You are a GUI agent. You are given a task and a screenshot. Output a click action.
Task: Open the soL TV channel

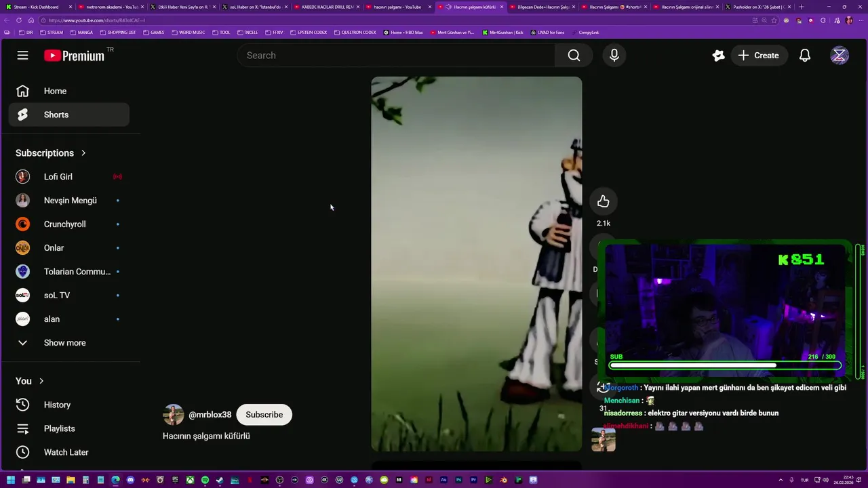tap(68, 296)
